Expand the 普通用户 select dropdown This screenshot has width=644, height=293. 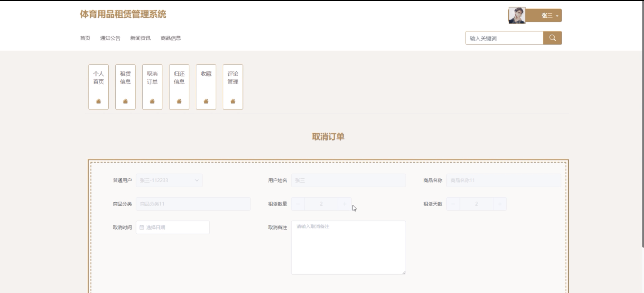point(169,181)
